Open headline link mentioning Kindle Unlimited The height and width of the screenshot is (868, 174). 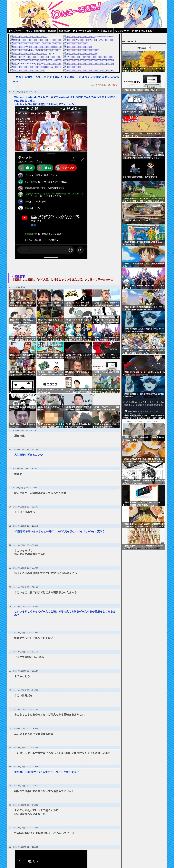(x=37, y=63)
